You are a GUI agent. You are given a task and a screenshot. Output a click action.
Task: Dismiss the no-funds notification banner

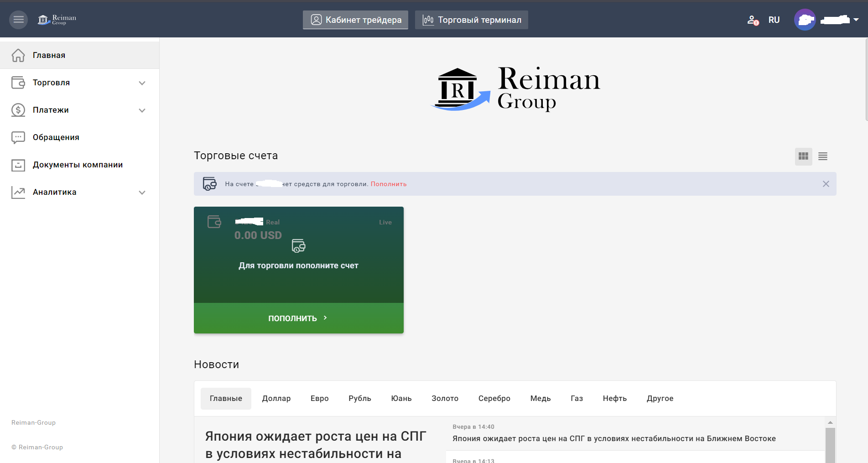tap(826, 184)
